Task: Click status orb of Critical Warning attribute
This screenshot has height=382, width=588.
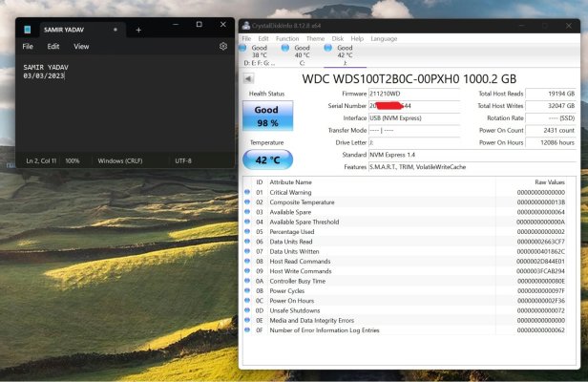Action: [247, 192]
